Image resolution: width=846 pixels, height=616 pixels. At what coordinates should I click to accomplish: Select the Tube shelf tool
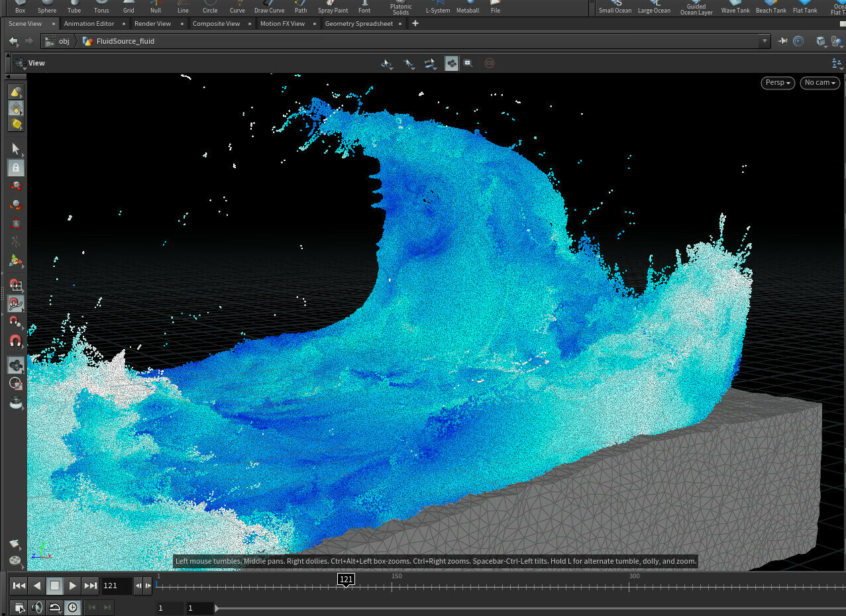74,7
